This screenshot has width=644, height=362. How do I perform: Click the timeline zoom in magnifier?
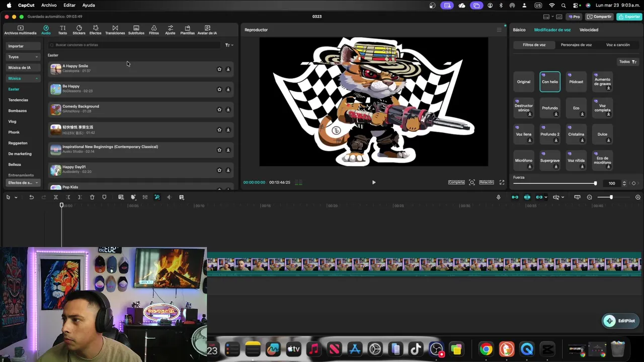(x=638, y=197)
